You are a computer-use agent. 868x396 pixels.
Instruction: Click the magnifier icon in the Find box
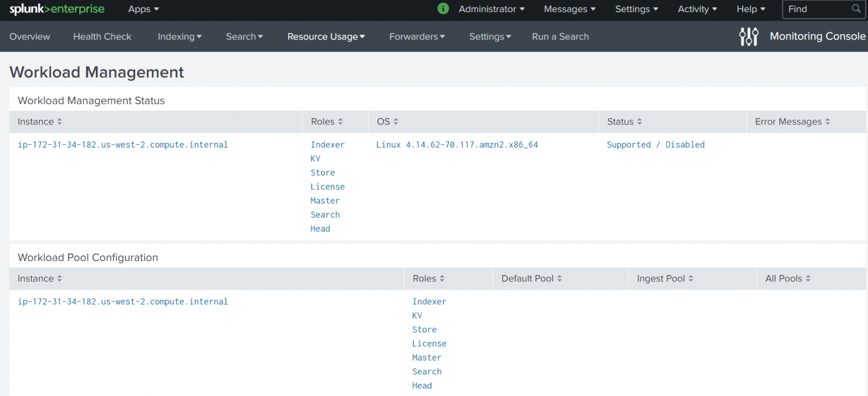(x=856, y=9)
